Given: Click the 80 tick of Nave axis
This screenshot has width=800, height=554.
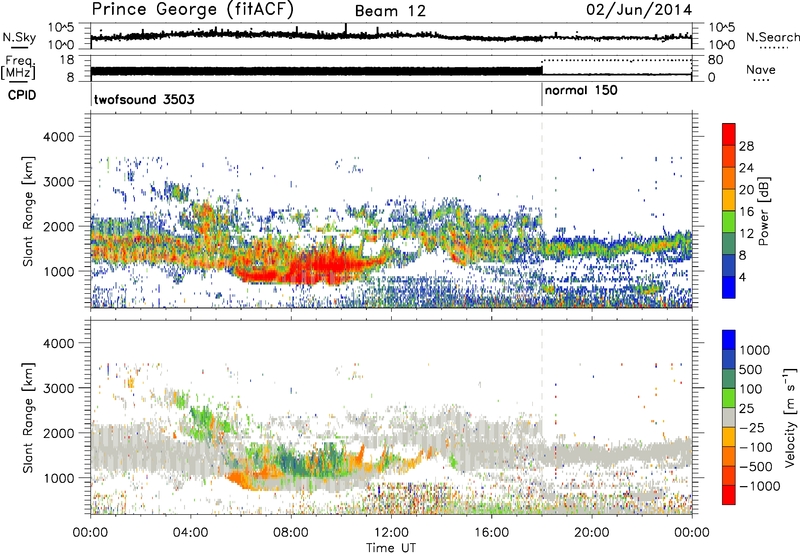Looking at the screenshot, I should [716, 60].
